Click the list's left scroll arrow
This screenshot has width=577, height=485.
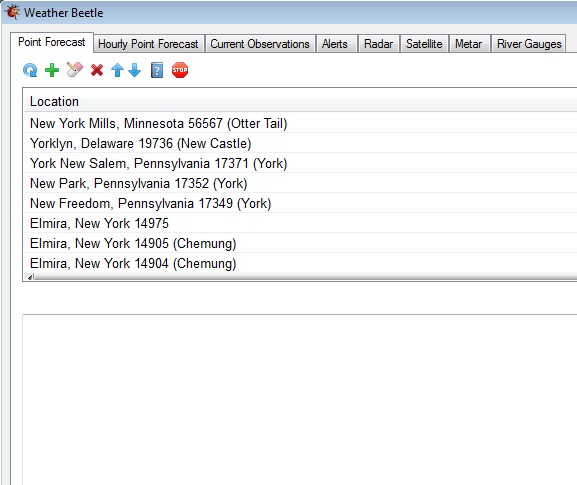(30, 277)
